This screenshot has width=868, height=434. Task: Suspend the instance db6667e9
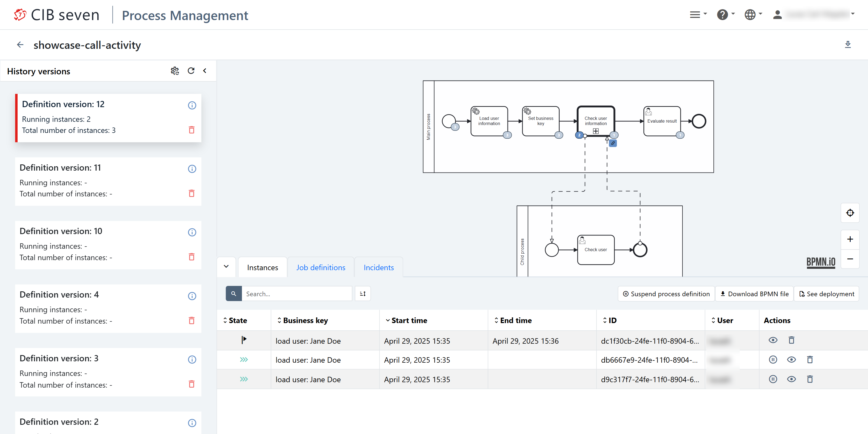point(773,359)
